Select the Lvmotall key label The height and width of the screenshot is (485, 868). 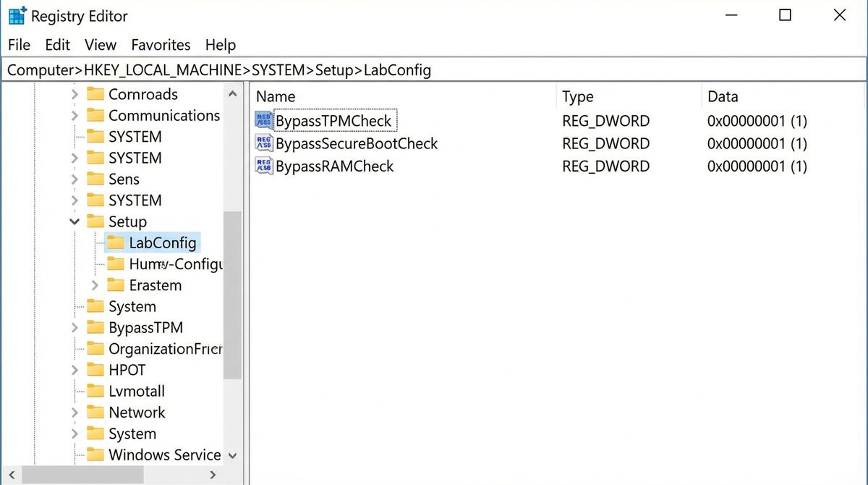point(137,391)
